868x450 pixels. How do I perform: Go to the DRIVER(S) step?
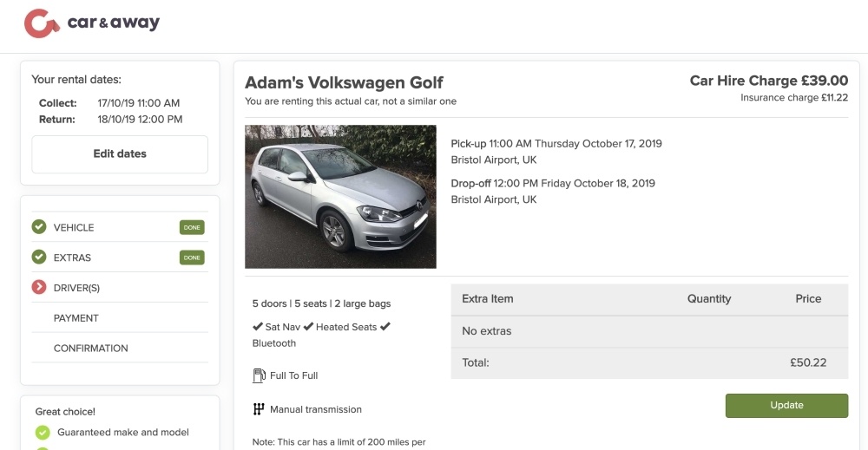click(76, 288)
